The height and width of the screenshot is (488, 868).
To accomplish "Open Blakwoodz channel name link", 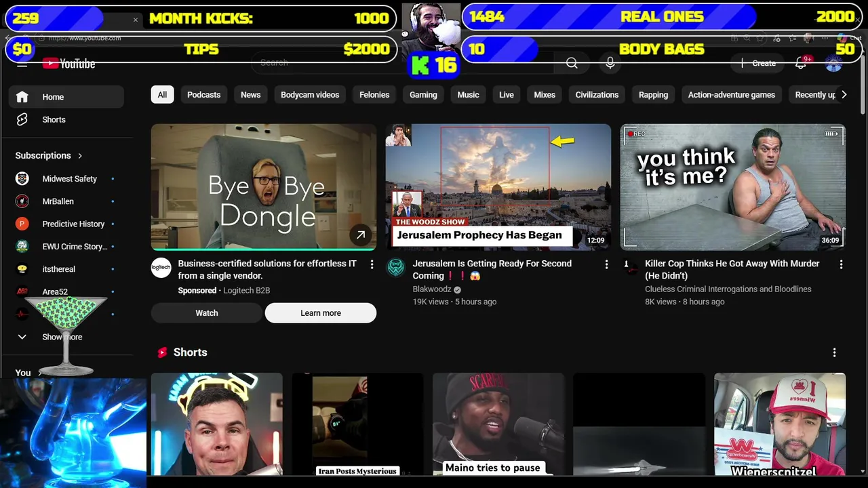I will pos(432,289).
